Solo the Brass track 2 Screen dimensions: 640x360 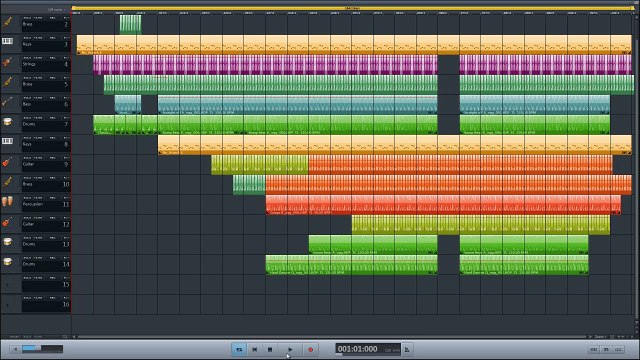(27, 18)
